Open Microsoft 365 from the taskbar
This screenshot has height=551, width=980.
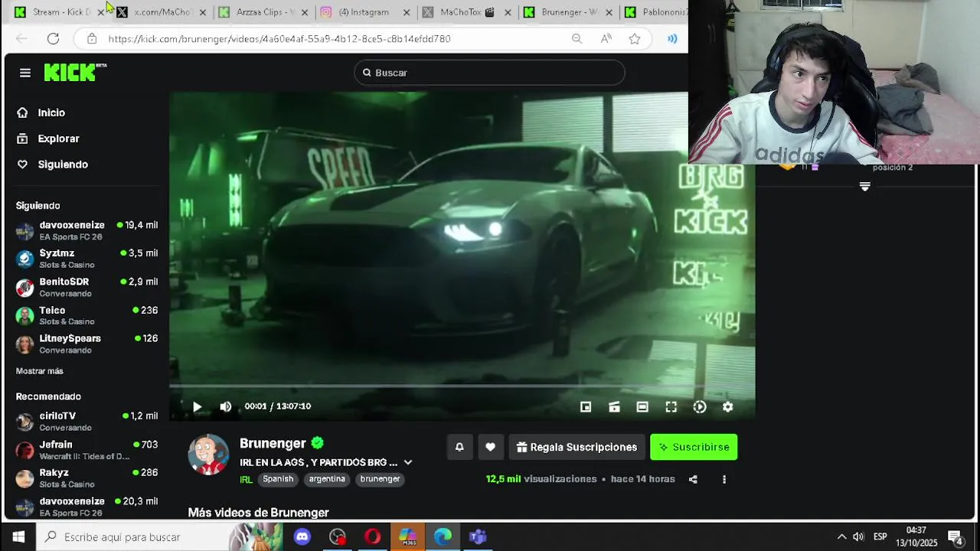pos(408,536)
